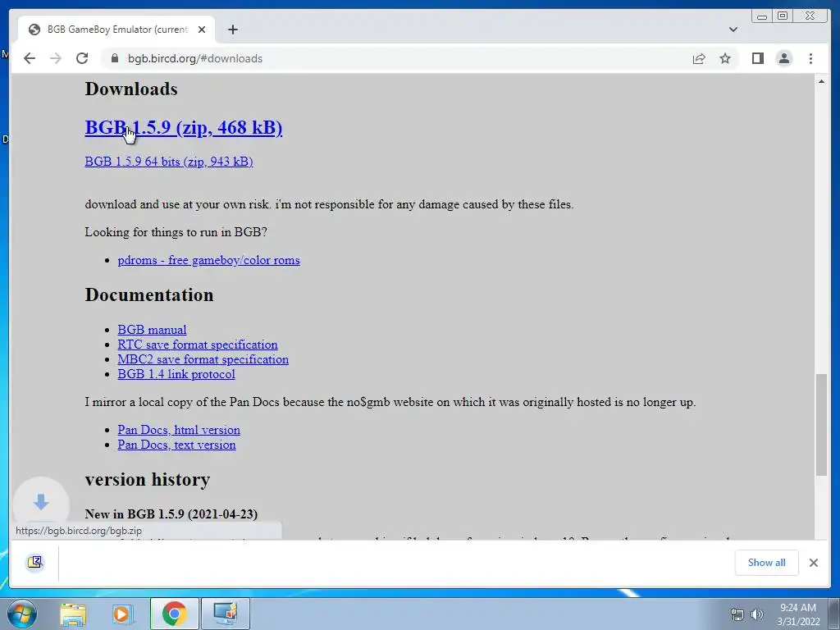
Task: Click the page vertical scrollbar thumb
Action: pos(820,424)
